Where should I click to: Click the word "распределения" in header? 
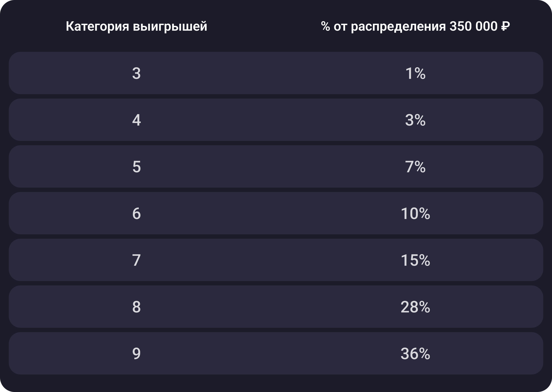click(x=398, y=26)
